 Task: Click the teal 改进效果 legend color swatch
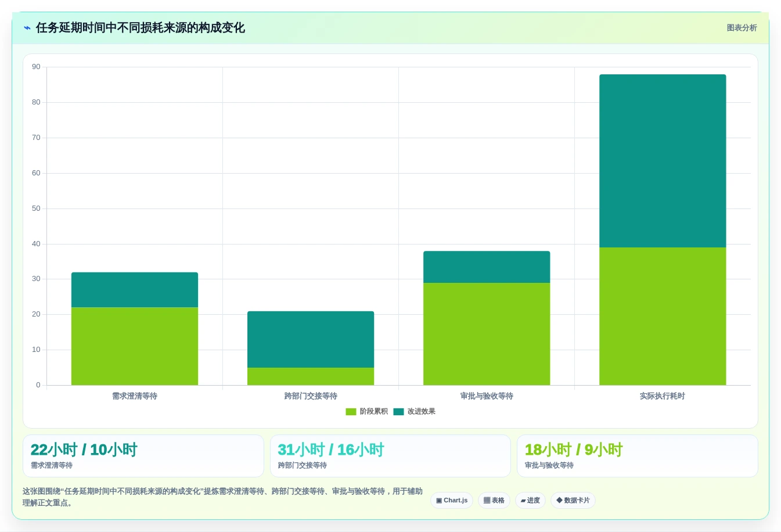click(398, 412)
